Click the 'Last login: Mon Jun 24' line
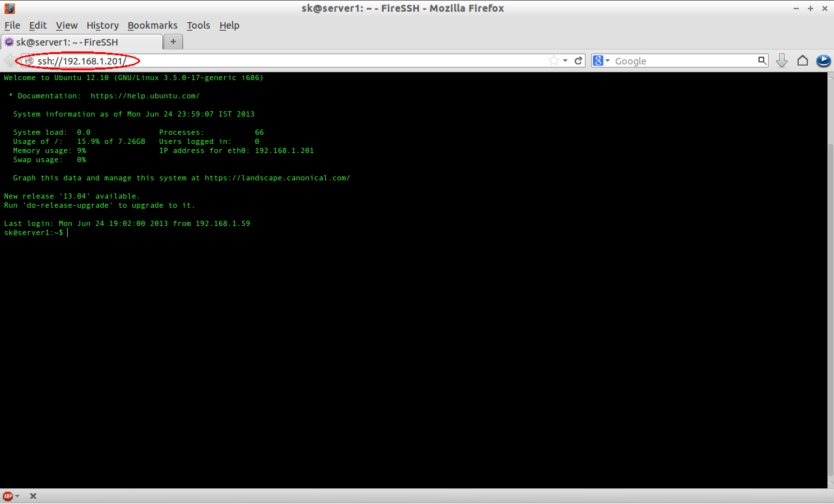Image resolution: width=834 pixels, height=504 pixels. point(127,223)
